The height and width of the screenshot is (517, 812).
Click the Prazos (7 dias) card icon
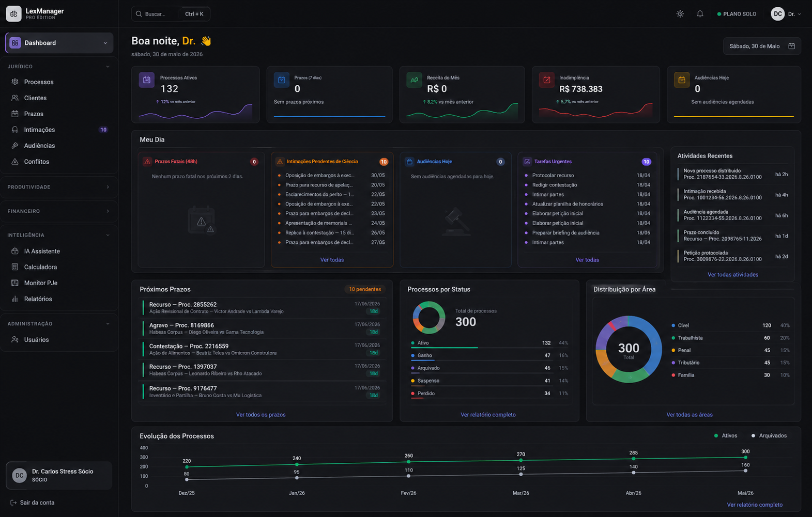coord(282,80)
